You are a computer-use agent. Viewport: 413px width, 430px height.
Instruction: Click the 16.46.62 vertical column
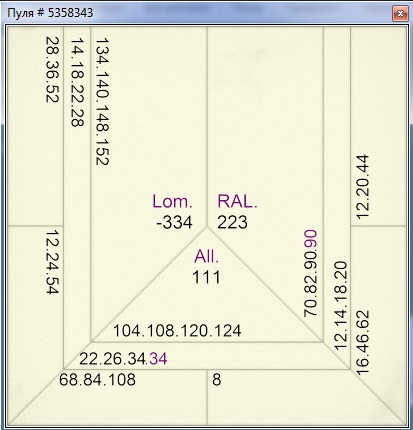click(363, 343)
